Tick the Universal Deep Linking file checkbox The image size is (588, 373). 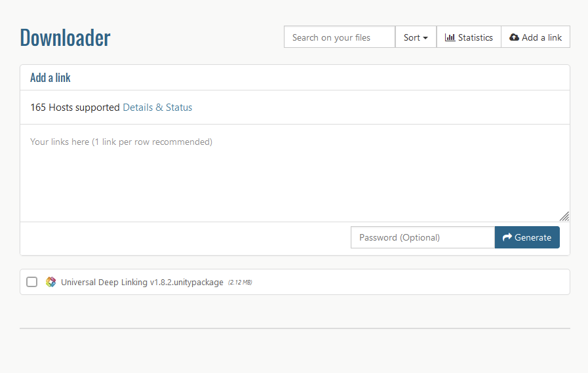pos(31,282)
